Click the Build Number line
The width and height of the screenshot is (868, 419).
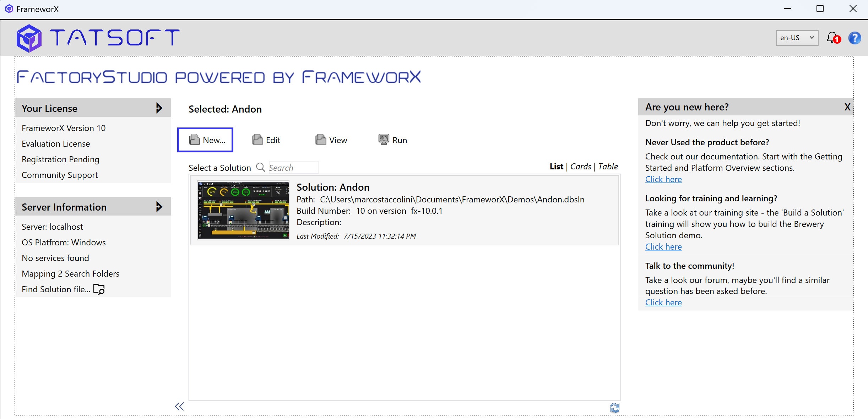369,211
